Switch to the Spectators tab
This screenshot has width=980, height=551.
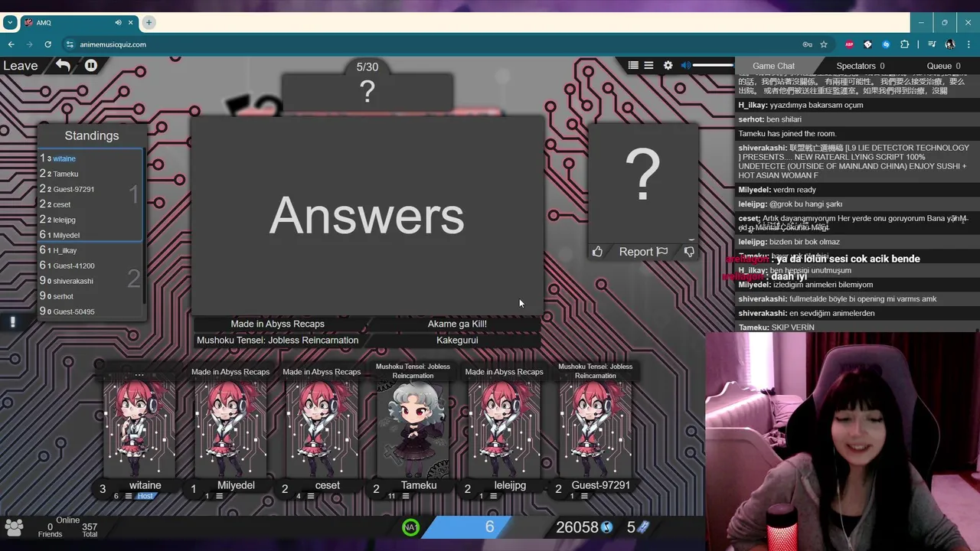click(861, 66)
